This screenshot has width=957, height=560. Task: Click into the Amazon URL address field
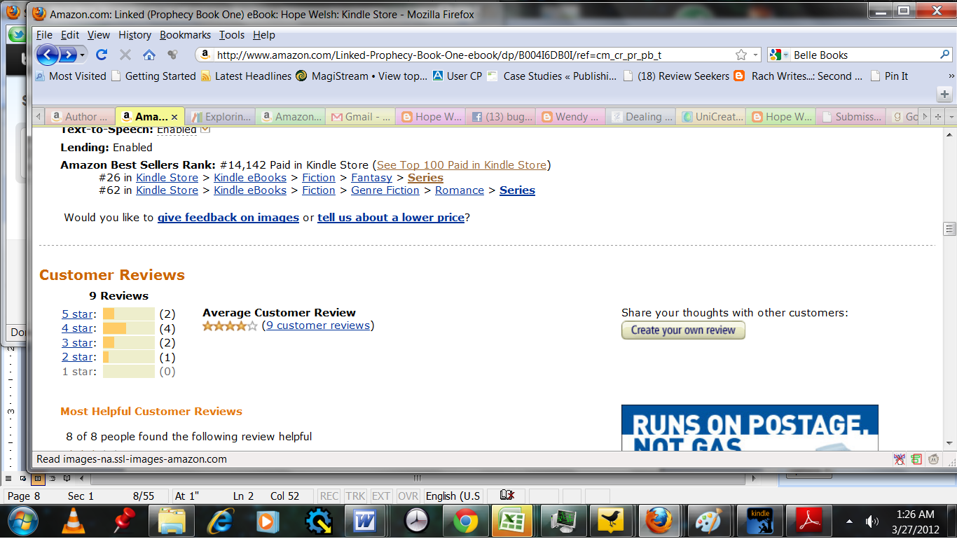pyautogui.click(x=473, y=55)
